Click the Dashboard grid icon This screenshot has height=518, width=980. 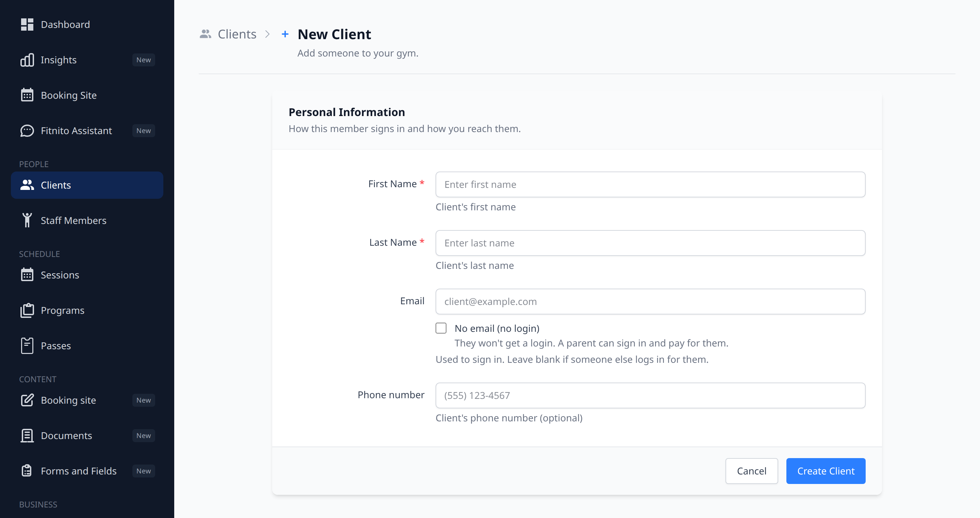27,25
